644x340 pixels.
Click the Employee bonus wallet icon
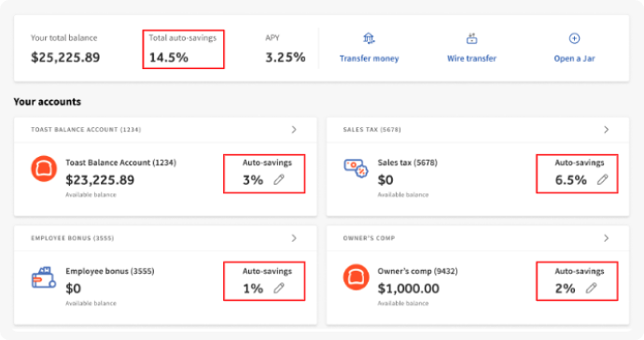point(44,277)
